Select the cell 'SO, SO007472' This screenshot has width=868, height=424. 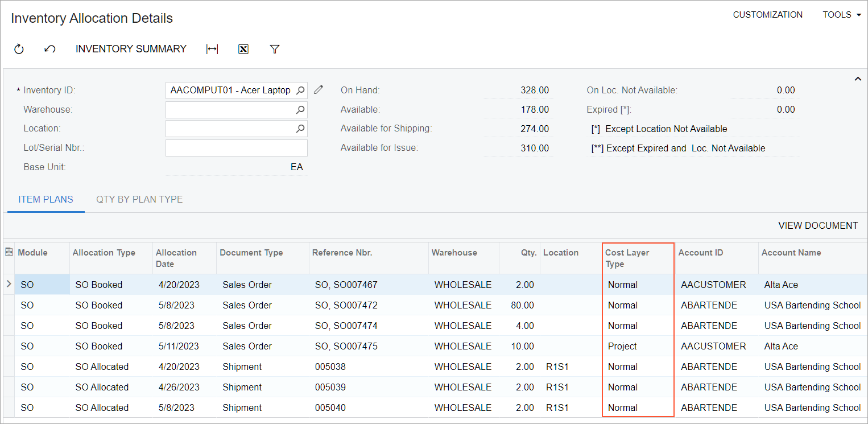point(369,305)
